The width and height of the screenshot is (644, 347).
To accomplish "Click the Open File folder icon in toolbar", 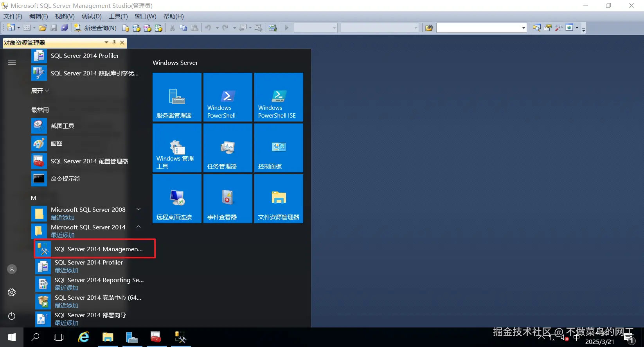I will (x=43, y=28).
